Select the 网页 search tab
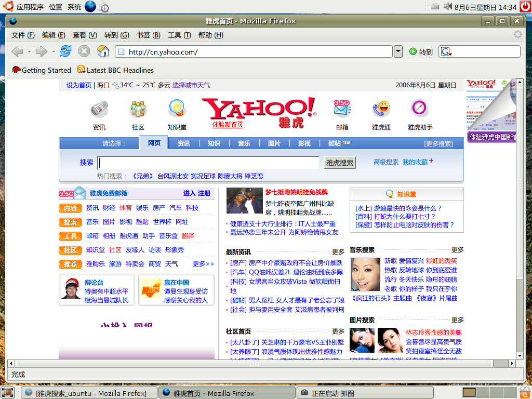 [154, 143]
